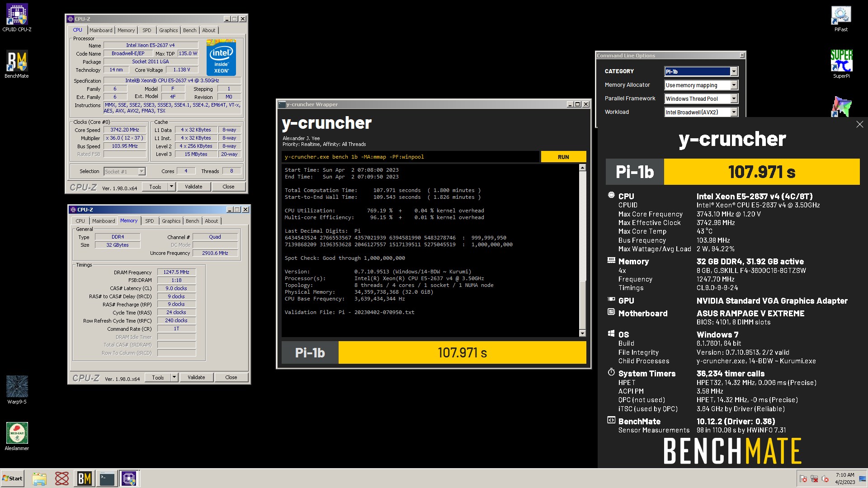The height and width of the screenshot is (488, 868).
Task: Open the BenchMate desktop shortcut
Action: click(17, 64)
